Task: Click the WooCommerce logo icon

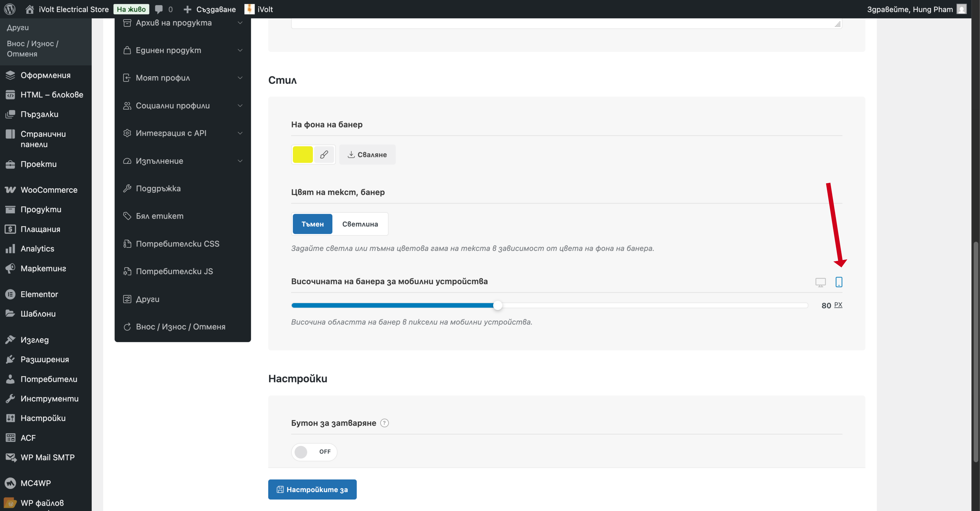Action: tap(10, 190)
